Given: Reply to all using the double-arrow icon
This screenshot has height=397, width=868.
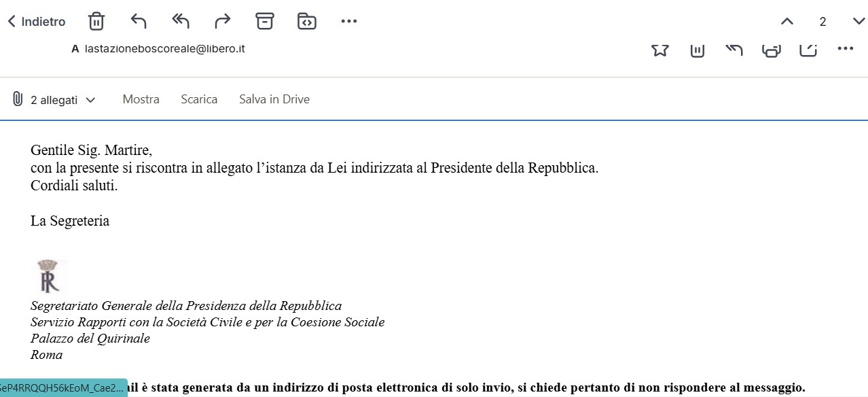Looking at the screenshot, I should (x=181, y=22).
